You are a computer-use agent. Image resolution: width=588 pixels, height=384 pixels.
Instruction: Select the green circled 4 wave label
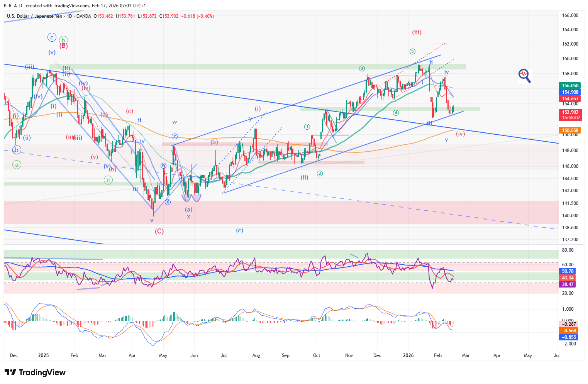click(396, 113)
